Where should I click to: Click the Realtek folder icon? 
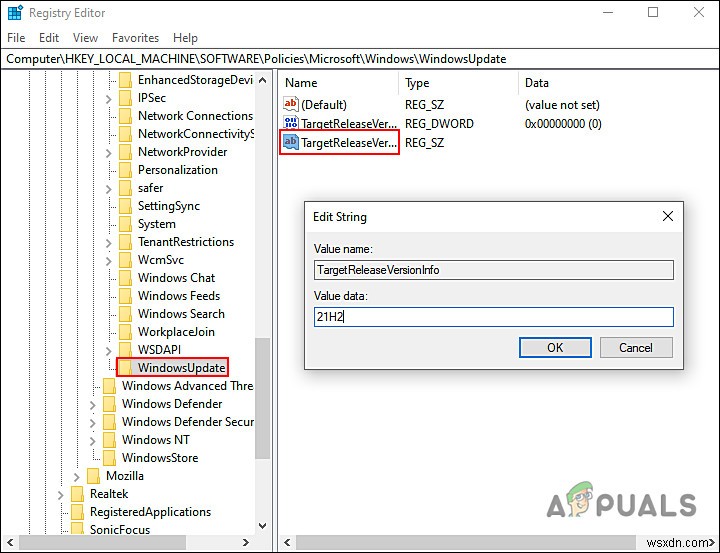77,494
